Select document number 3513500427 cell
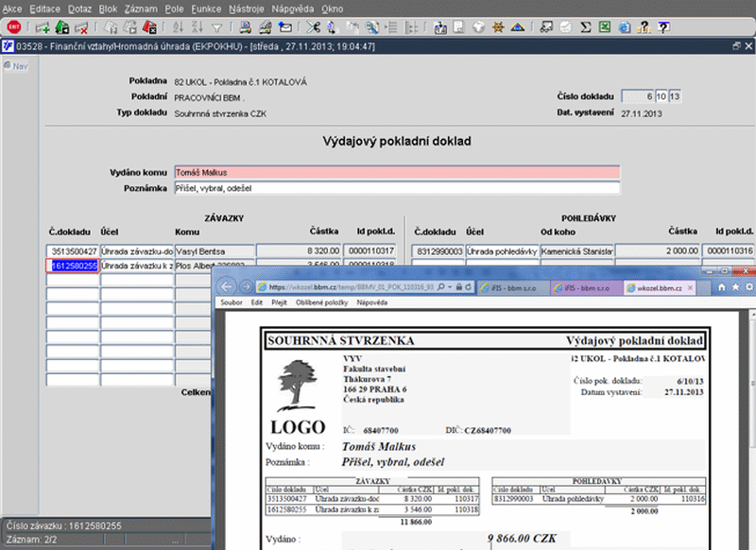This screenshot has height=550, width=756. [x=73, y=251]
